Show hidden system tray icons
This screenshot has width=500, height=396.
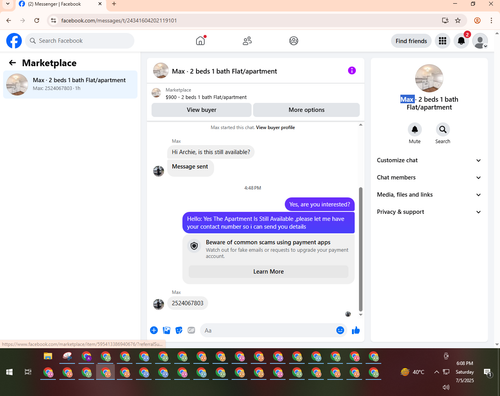436,372
